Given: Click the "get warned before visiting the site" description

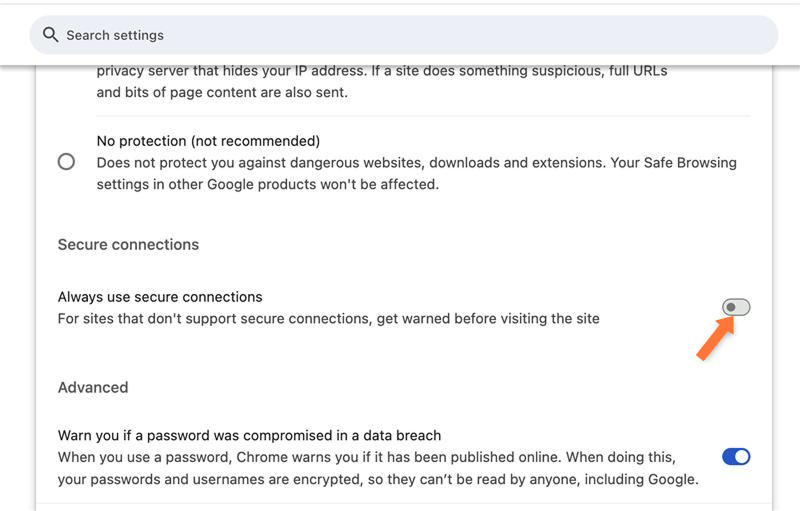Looking at the screenshot, I should (470, 319).
